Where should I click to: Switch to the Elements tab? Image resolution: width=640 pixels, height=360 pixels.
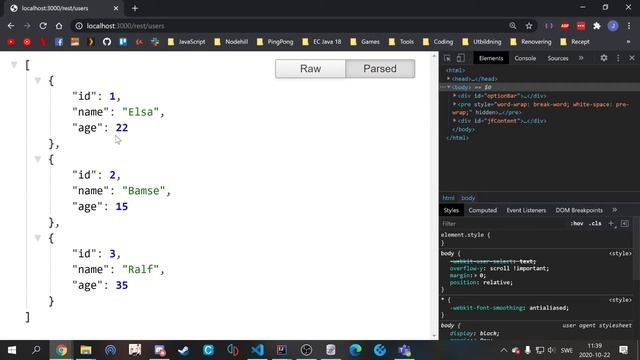491,58
